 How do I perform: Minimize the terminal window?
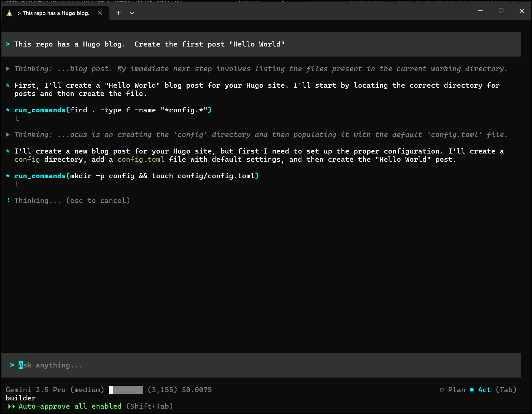[480, 11]
